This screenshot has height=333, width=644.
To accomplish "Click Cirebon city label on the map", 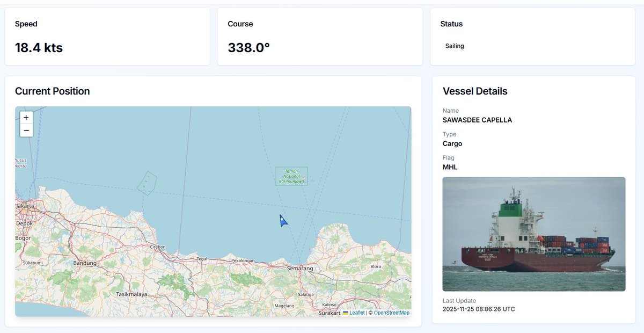I will coord(157,247).
